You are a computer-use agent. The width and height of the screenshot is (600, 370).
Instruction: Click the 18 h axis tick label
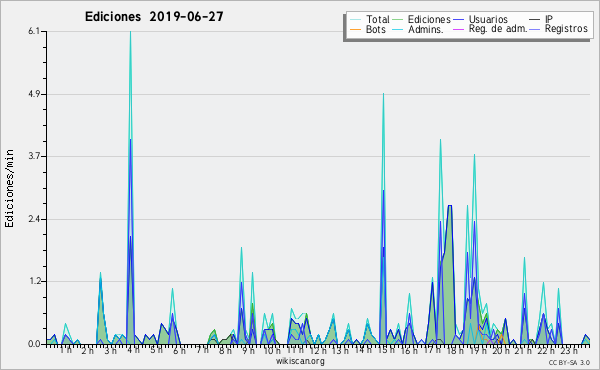(x=455, y=350)
